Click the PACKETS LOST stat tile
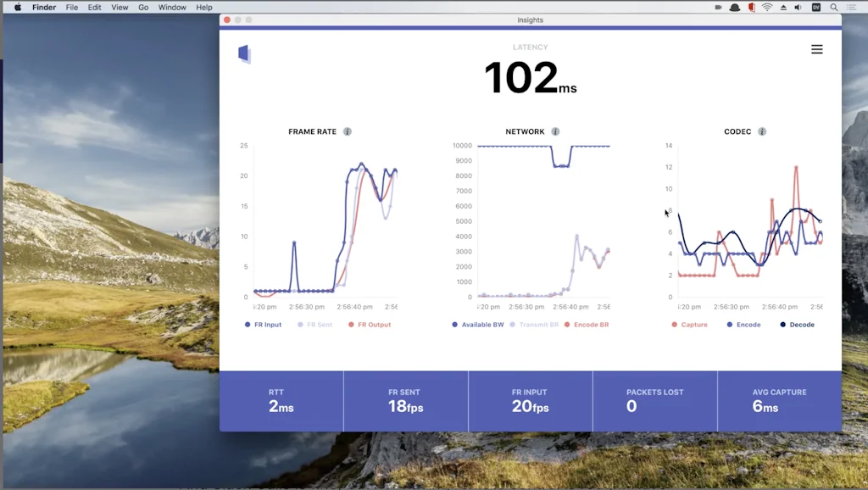 click(x=654, y=401)
